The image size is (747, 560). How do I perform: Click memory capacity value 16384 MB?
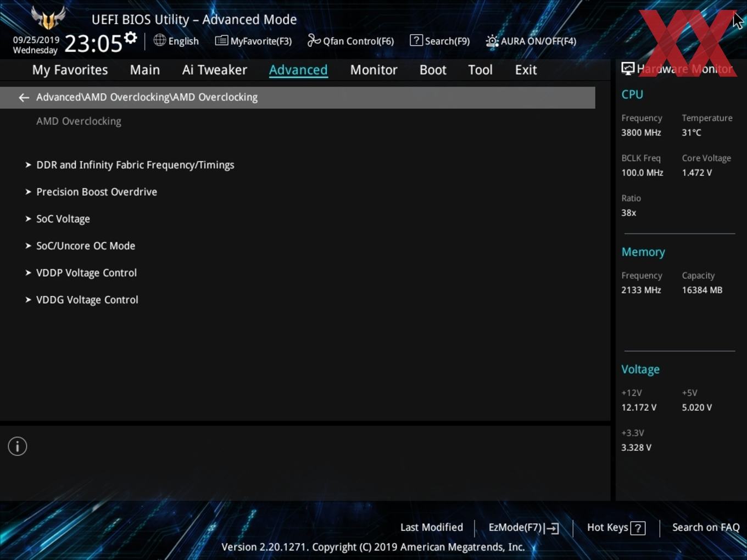tap(702, 290)
